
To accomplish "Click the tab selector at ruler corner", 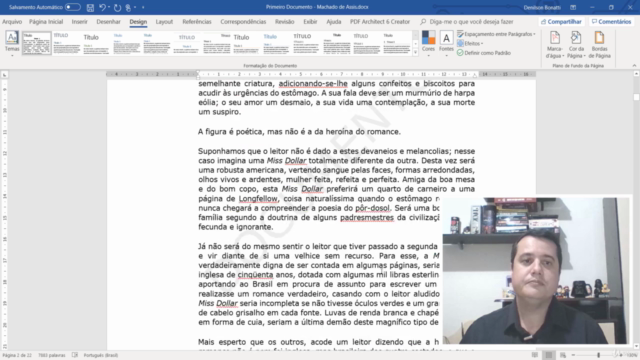I will point(4,75).
